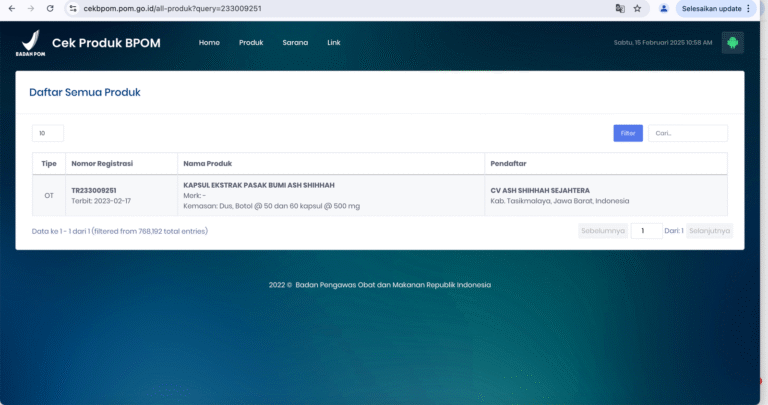
Task: Click the browser back arrow
Action: [10, 8]
